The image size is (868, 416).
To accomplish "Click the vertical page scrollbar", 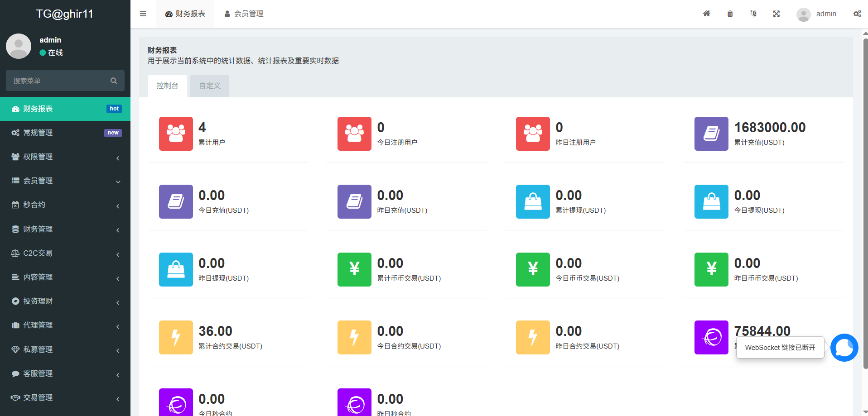I will click(x=865, y=204).
